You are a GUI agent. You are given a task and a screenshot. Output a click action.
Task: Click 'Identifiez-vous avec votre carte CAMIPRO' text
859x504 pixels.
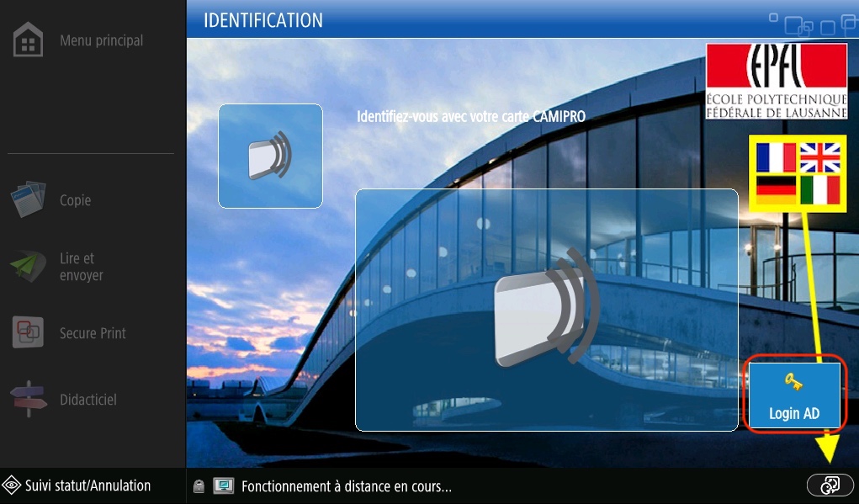tap(471, 116)
